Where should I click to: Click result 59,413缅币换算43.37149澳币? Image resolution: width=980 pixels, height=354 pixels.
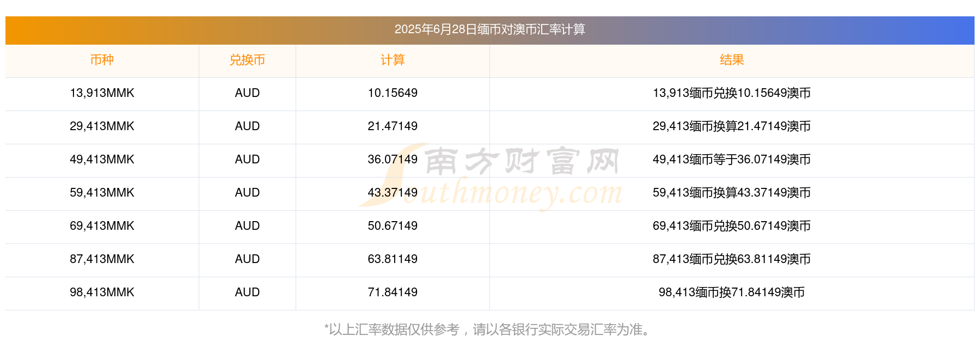(732, 193)
